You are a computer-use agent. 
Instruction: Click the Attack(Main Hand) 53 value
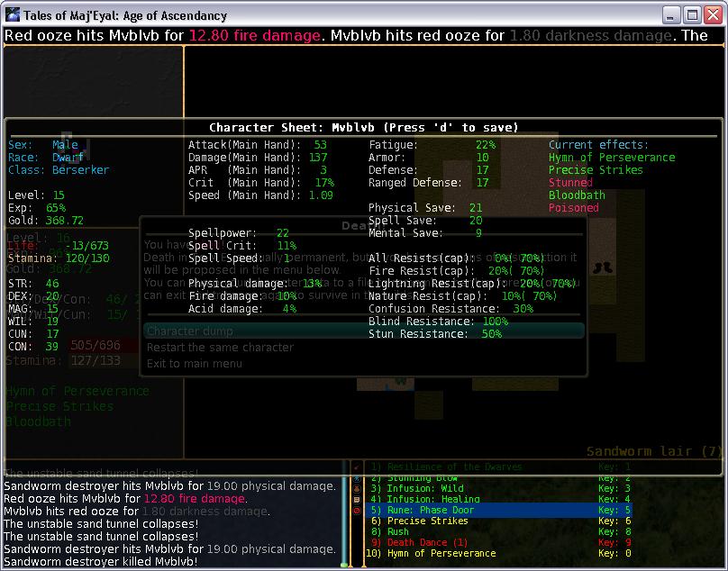point(321,145)
